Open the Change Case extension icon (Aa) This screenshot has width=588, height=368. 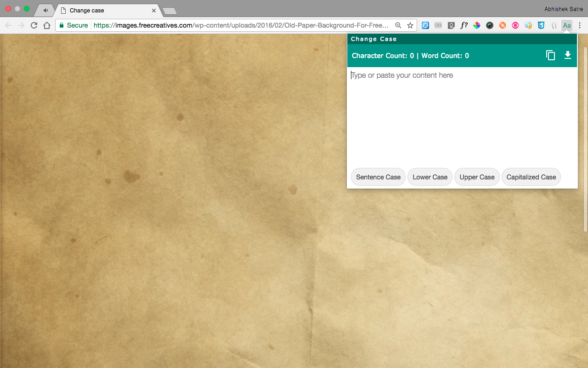(x=567, y=25)
